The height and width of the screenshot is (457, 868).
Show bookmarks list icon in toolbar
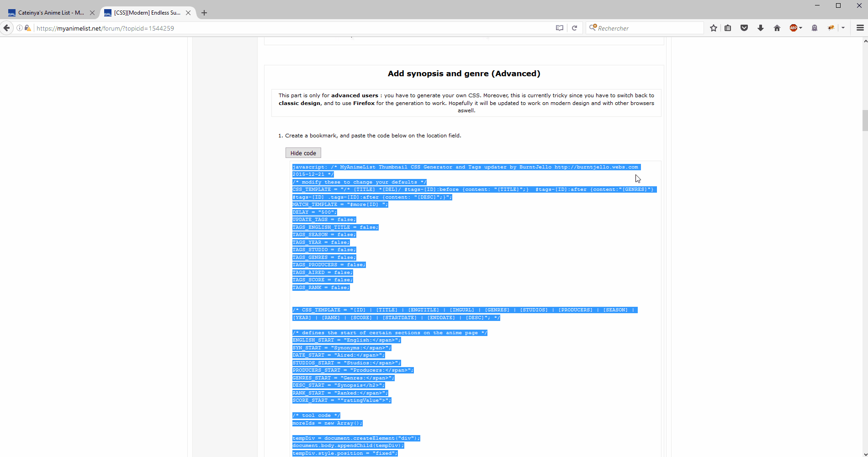tap(728, 28)
